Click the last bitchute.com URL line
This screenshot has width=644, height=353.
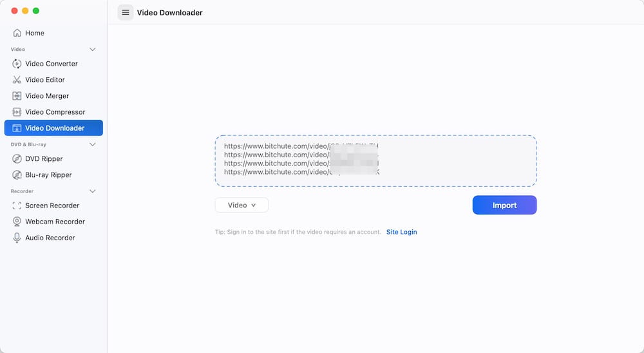[x=302, y=172]
